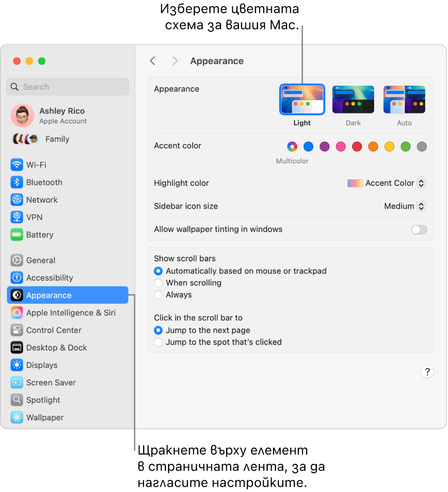The width and height of the screenshot is (448, 492).
Task: Open the Network globe icon
Action: pyautogui.click(x=17, y=200)
